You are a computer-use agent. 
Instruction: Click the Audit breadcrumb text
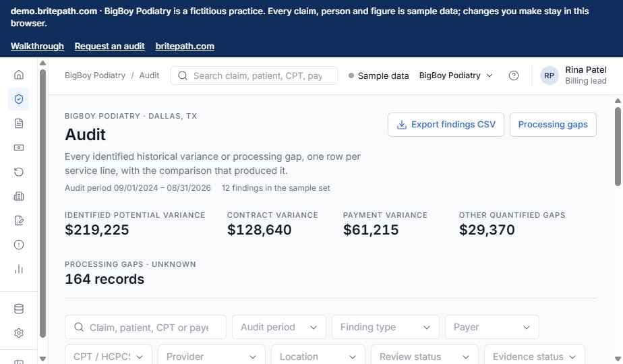coord(149,75)
